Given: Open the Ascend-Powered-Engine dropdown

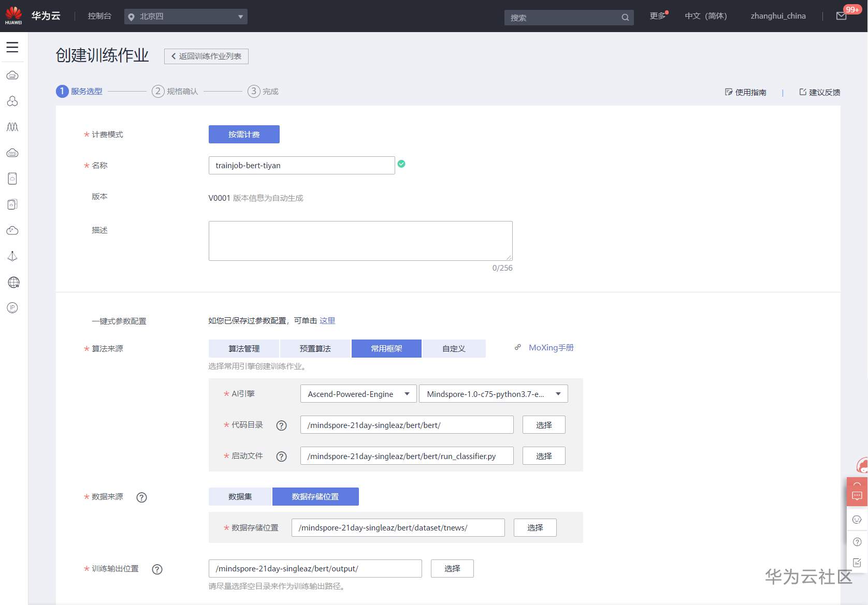Looking at the screenshot, I should click(x=358, y=394).
